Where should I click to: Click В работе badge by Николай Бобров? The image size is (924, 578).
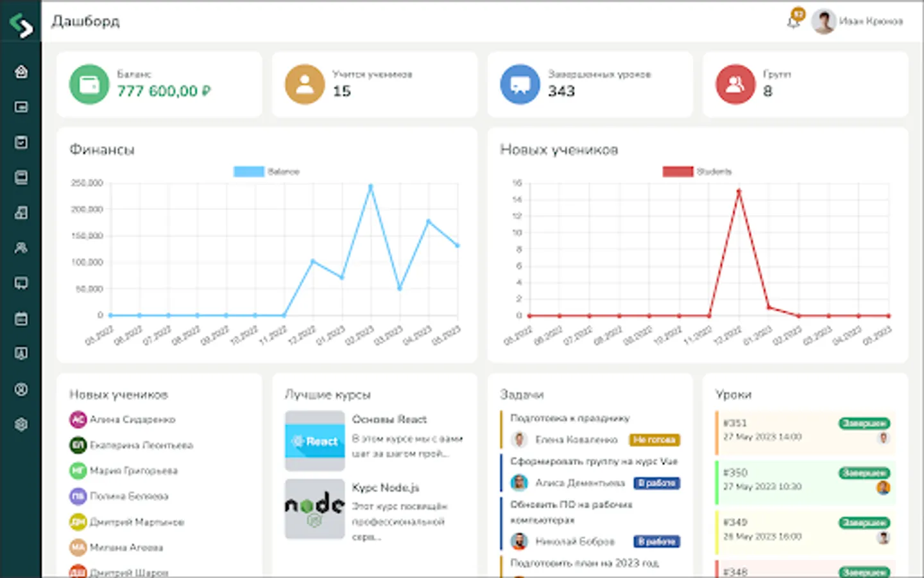click(656, 541)
